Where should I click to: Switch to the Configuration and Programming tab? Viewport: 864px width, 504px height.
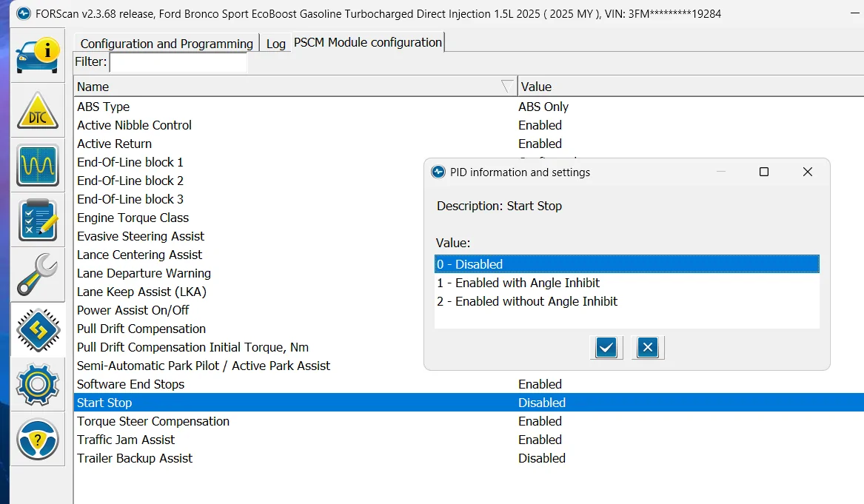pos(165,44)
